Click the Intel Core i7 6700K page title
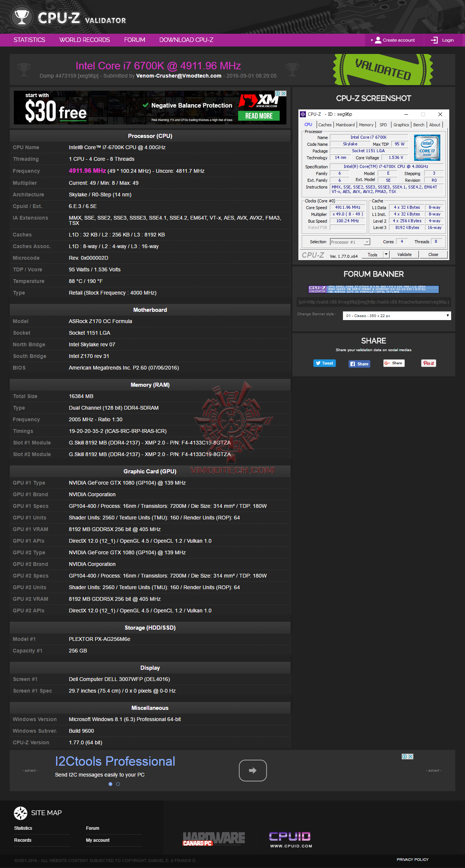Image resolution: width=465 pixels, height=868 pixels. coord(158,66)
